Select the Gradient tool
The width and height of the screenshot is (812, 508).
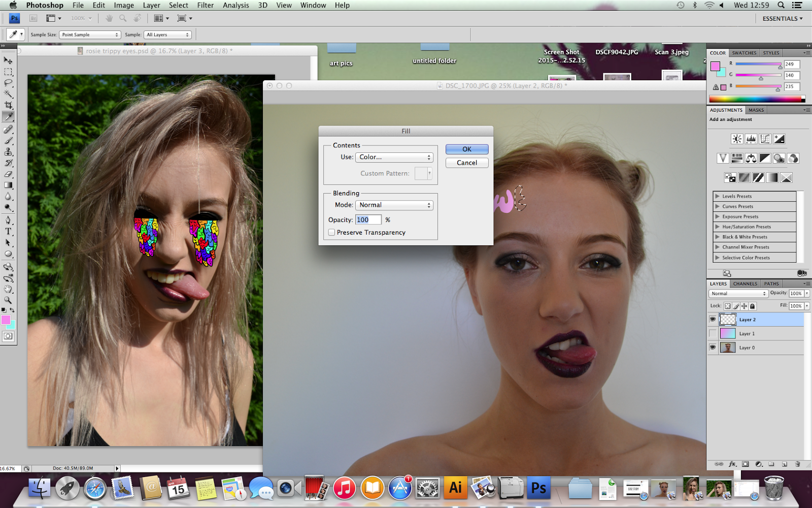pos(8,185)
